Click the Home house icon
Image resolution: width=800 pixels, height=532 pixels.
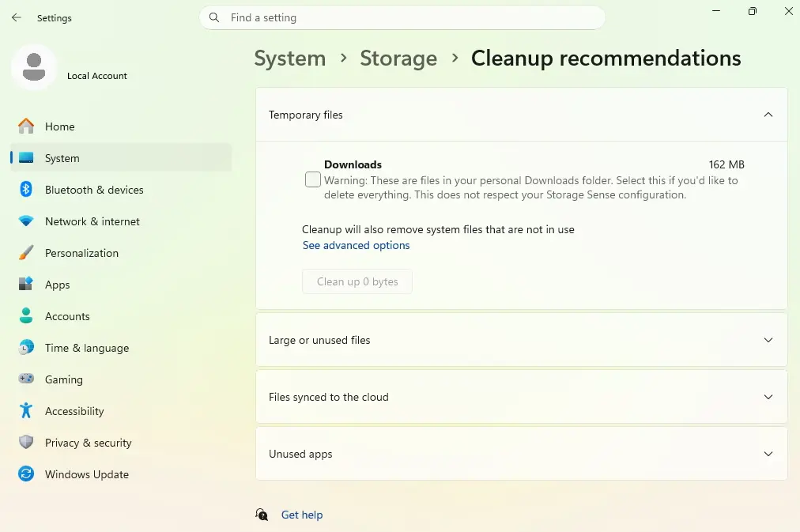tap(26, 126)
